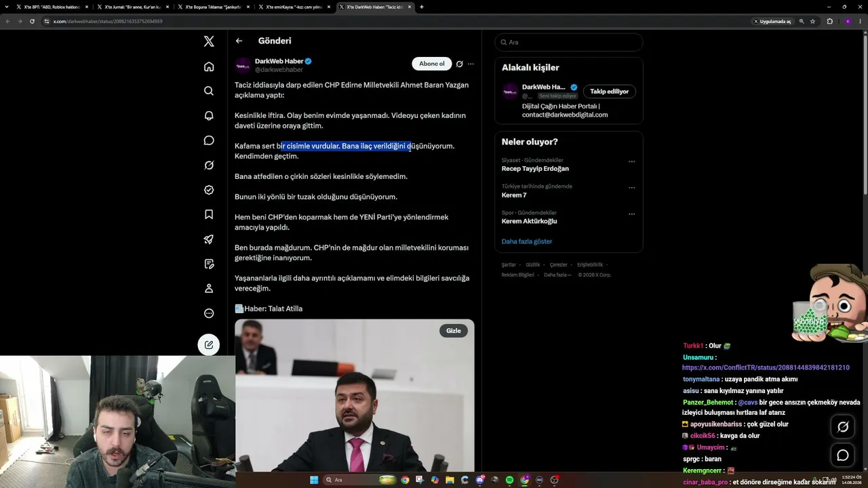Open DarkWeb Haber in Alakalı kişiler
Screen dimensions: 868x488
coord(543,87)
